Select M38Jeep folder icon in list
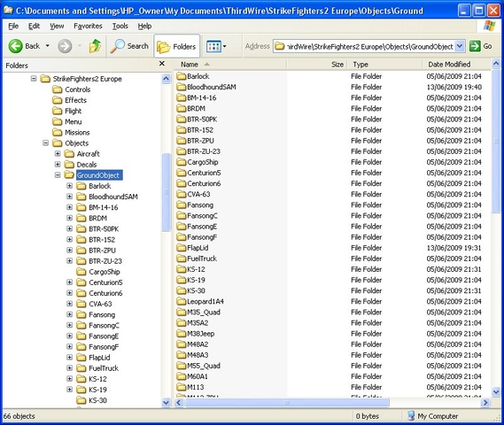This screenshot has height=425, width=504. (182, 334)
